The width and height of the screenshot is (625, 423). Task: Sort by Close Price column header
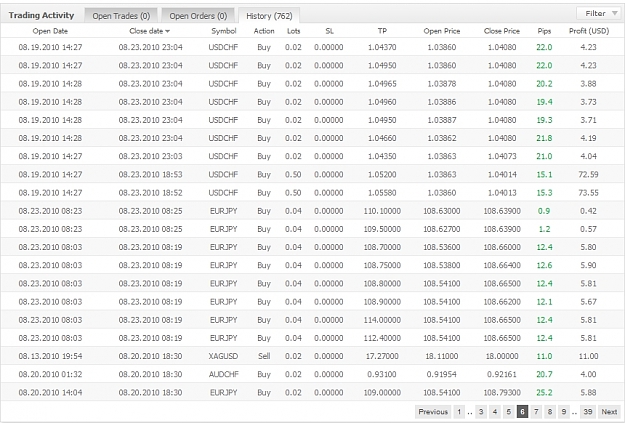point(502,31)
